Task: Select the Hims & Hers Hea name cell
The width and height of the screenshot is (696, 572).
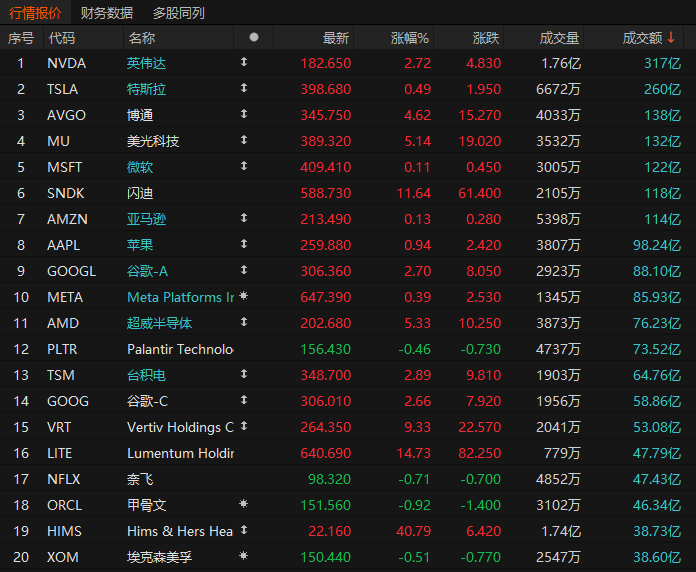Action: pos(180,531)
